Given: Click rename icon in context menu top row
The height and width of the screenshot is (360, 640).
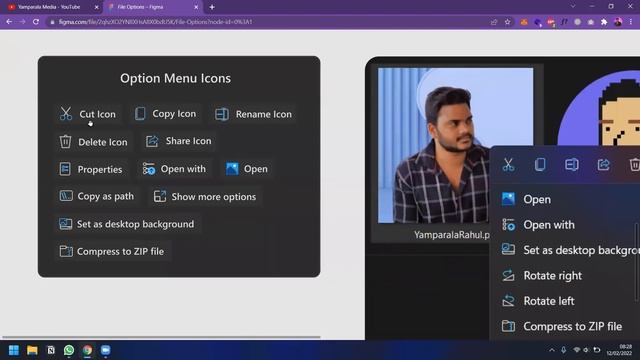Looking at the screenshot, I should [x=571, y=164].
